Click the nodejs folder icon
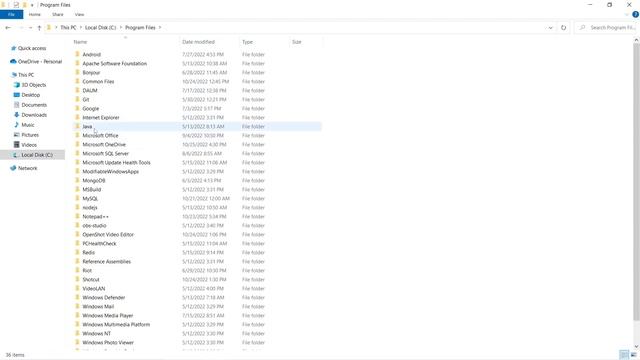640x360 pixels. (x=78, y=207)
